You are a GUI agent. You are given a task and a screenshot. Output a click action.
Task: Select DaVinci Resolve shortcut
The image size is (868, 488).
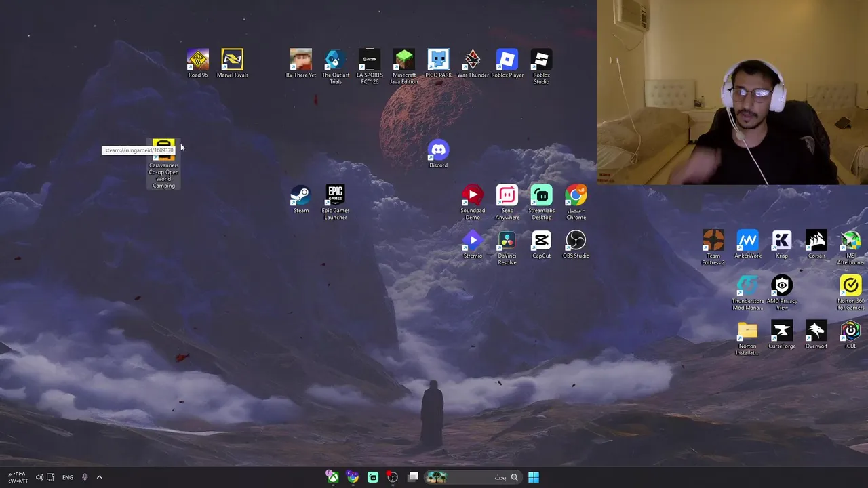tap(507, 247)
